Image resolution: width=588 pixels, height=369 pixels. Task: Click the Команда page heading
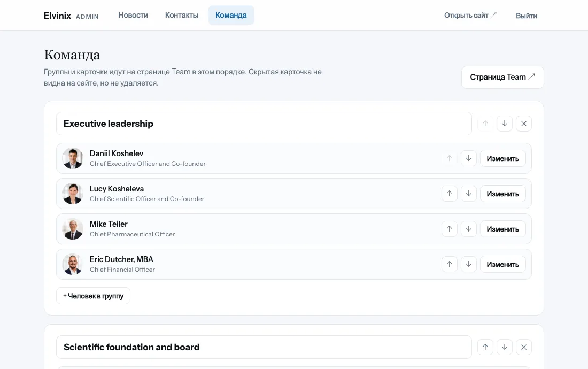pos(72,55)
